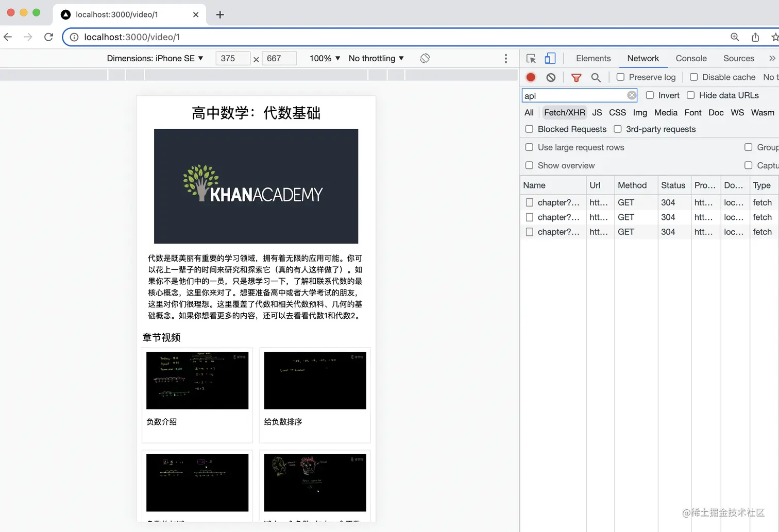This screenshot has height=532, width=779.
Task: Select the Fetch/XHR filter
Action: 565,112
